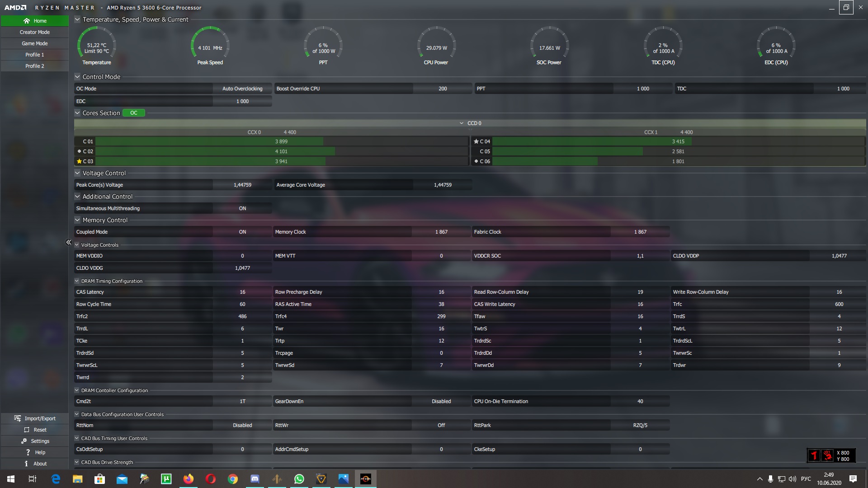Click the gold star on core C 03
868x488 pixels.
pyautogui.click(x=79, y=161)
